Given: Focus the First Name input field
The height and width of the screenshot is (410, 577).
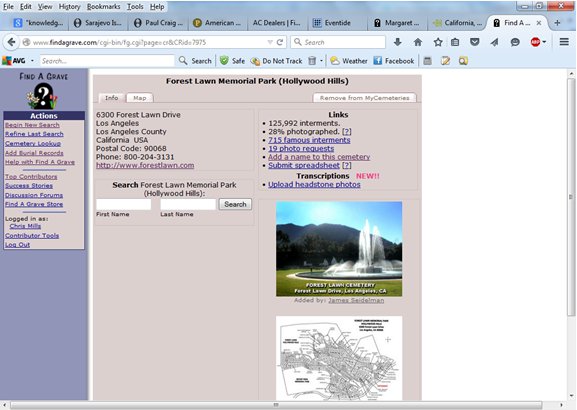Looking at the screenshot, I should click(x=124, y=204).
